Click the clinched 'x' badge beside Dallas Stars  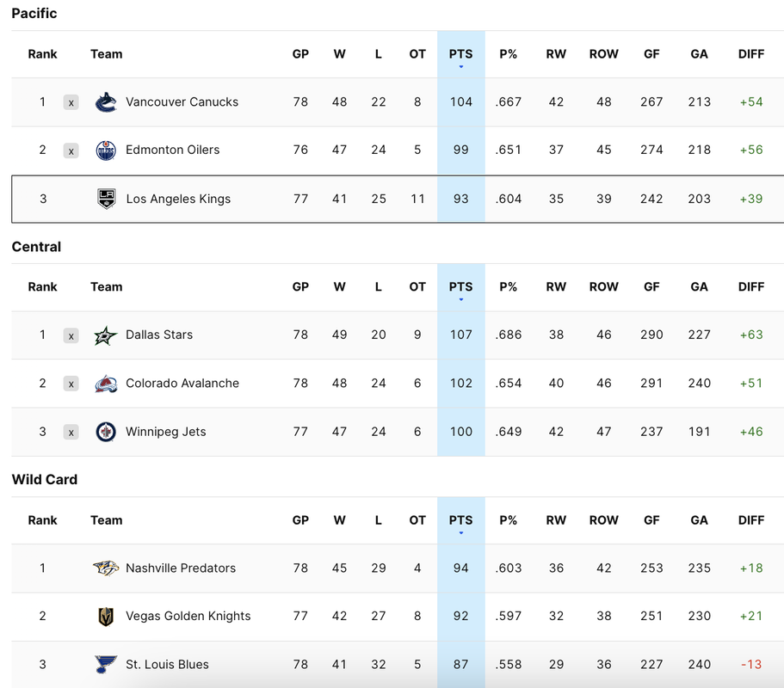click(71, 335)
